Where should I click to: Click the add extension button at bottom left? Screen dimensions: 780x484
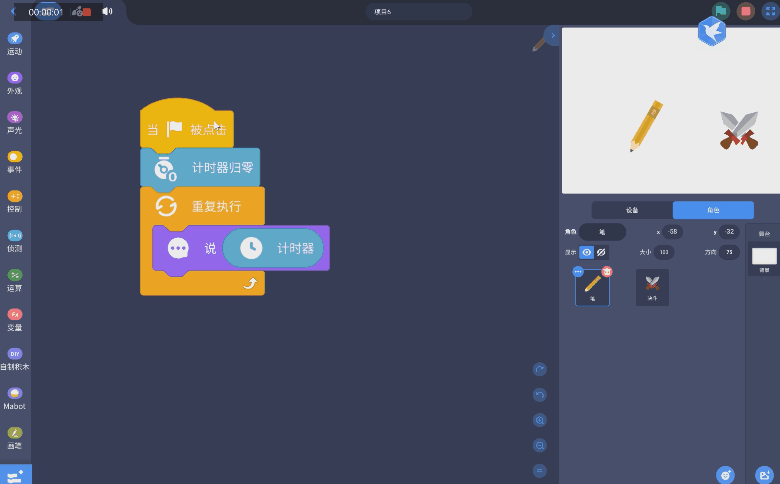(x=15, y=475)
